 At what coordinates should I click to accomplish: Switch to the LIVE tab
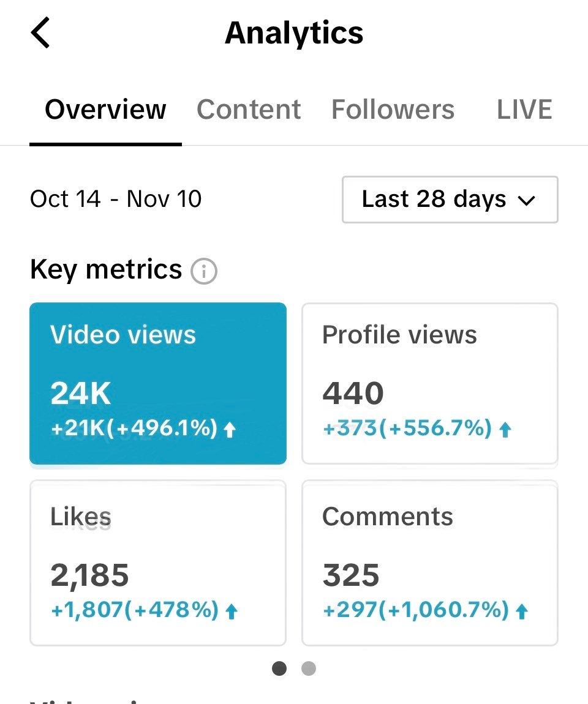pos(524,110)
